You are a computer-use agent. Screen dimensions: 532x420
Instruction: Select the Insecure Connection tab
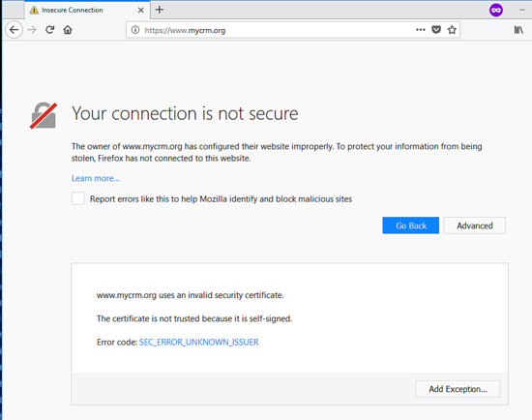tap(87, 11)
